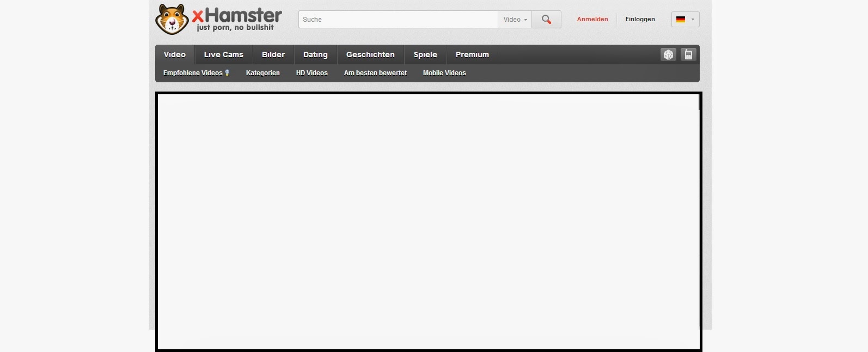Click the lightbulb icon beside Empfohlene Videos
Screen dimensions: 868x352
click(227, 72)
